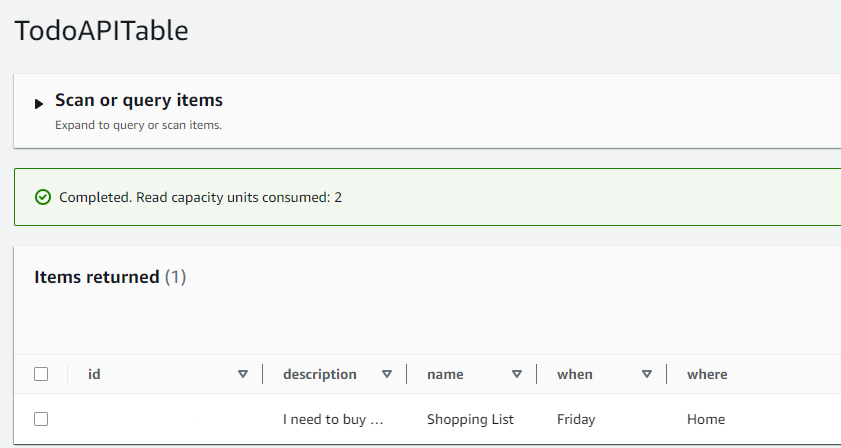Click the "when" column header label
This screenshot has width=841, height=448.
pyautogui.click(x=575, y=374)
